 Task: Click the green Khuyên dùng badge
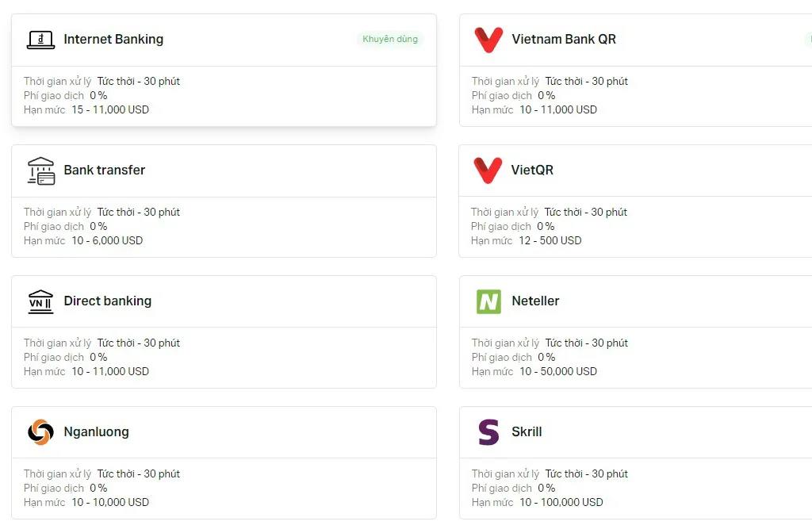tap(390, 39)
